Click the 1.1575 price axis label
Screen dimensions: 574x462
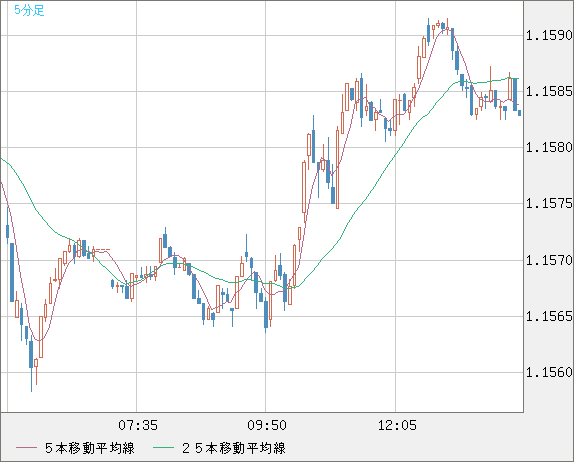549,203
